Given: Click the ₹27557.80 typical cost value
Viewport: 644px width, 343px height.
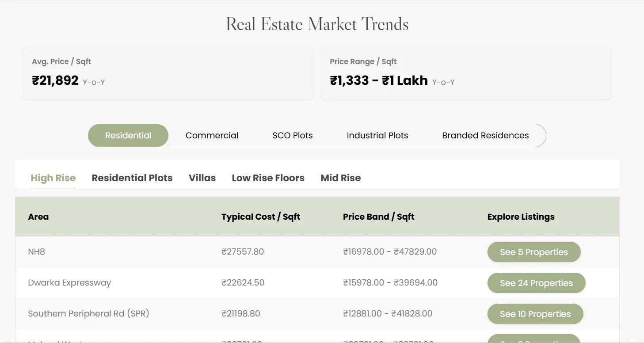Looking at the screenshot, I should [243, 252].
